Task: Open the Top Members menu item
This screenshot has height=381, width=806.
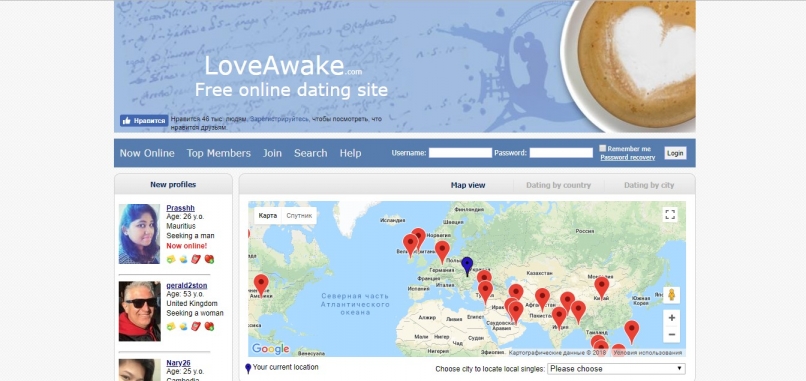Action: coord(218,153)
